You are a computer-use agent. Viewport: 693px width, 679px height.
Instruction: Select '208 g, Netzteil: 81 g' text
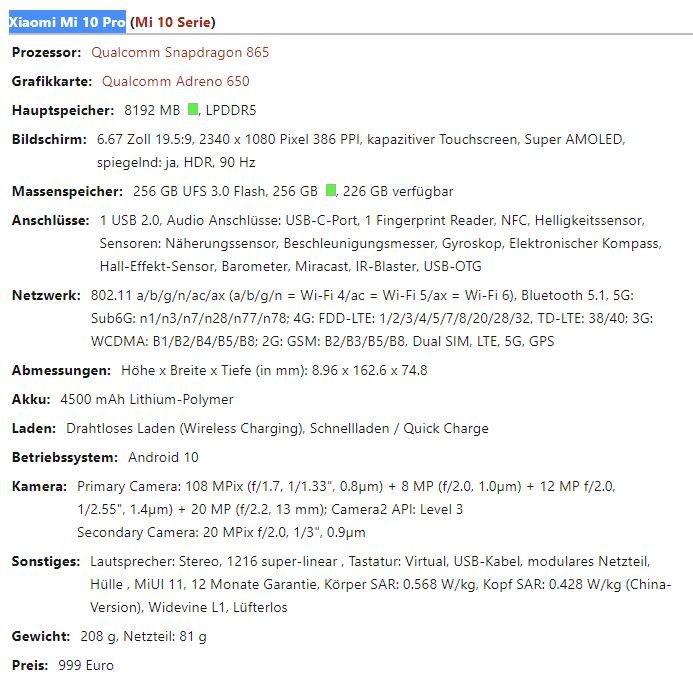[x=143, y=636]
